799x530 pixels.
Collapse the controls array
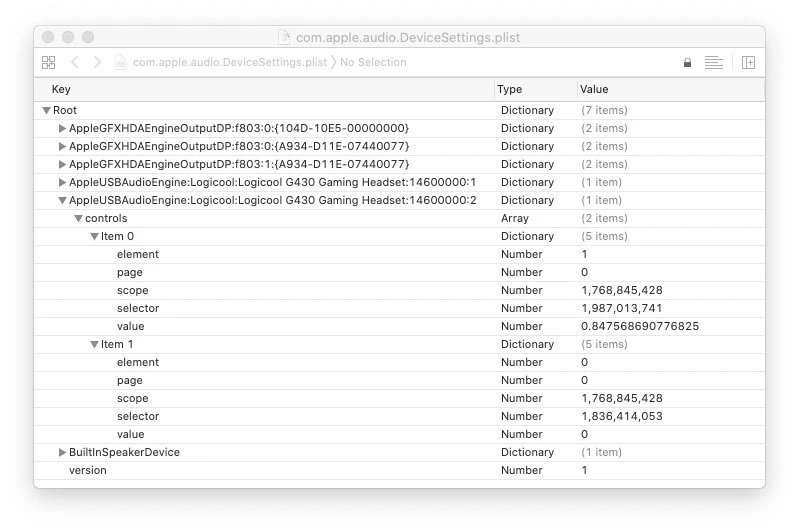point(78,219)
